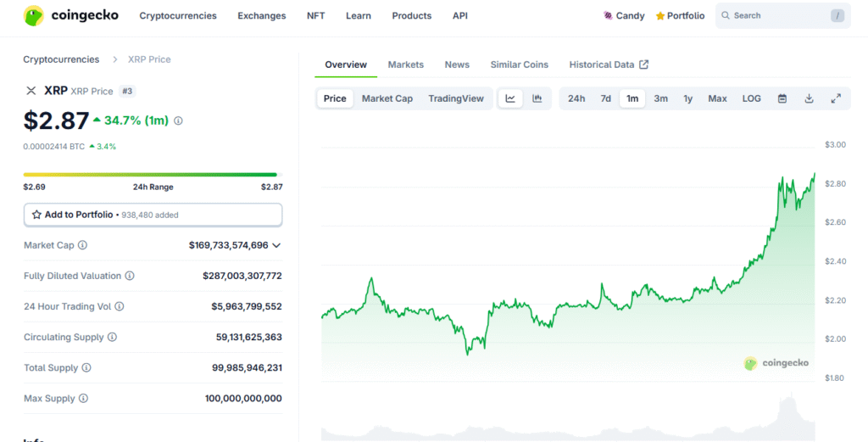Open the Candy rewards icon
Image resolution: width=868 pixels, height=442 pixels.
point(607,15)
